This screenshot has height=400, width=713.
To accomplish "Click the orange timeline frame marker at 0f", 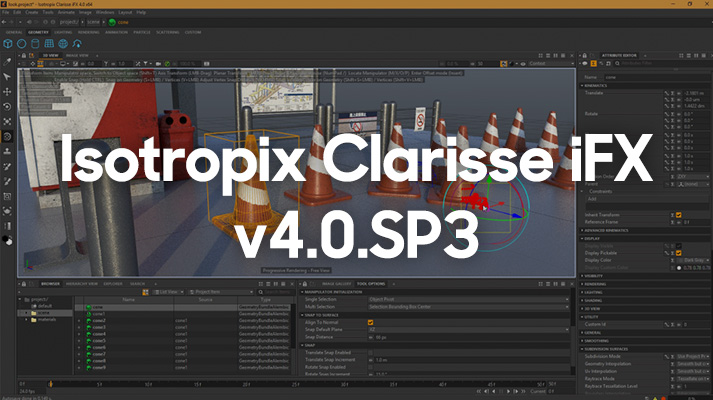I will click(x=50, y=384).
